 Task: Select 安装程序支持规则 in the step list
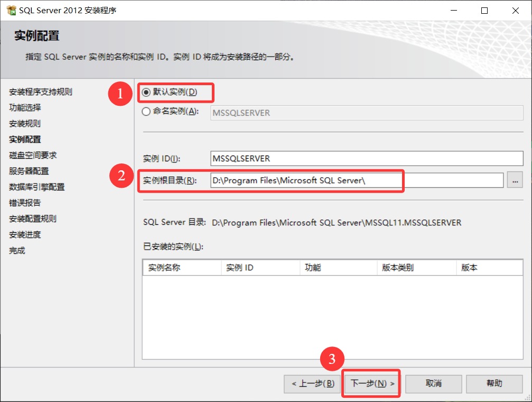coord(40,92)
